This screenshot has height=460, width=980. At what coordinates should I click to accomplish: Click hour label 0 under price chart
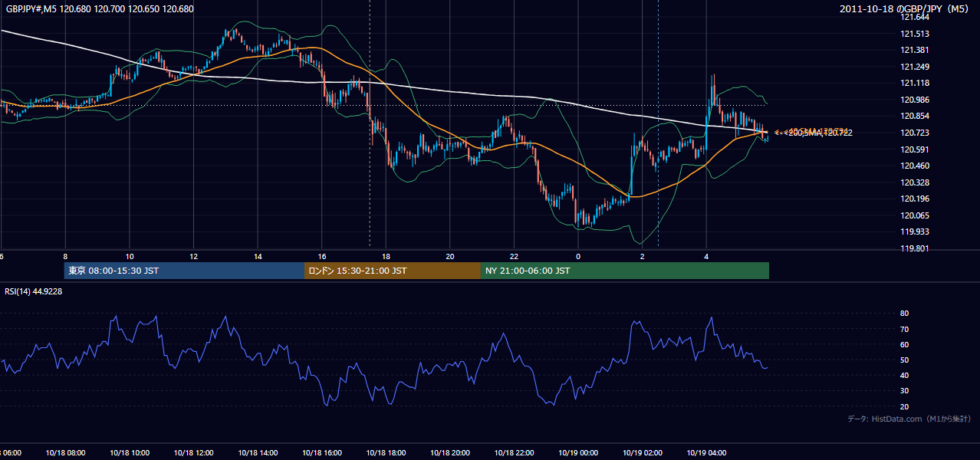point(578,256)
